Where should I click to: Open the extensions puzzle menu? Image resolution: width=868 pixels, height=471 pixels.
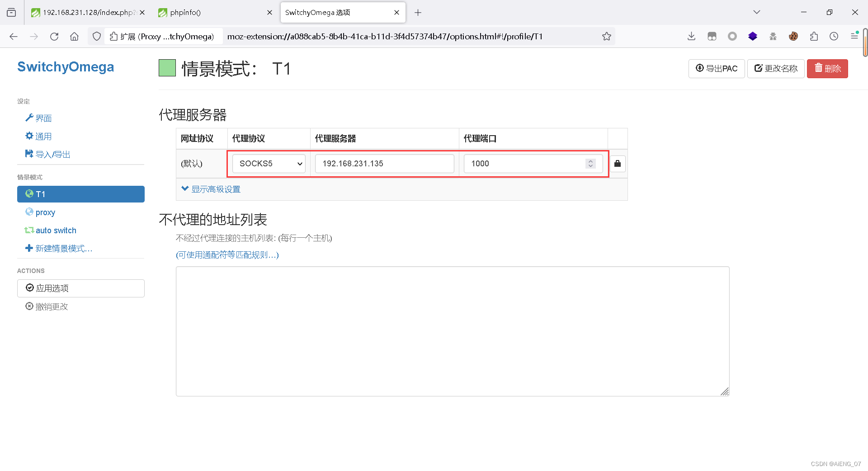tap(814, 37)
